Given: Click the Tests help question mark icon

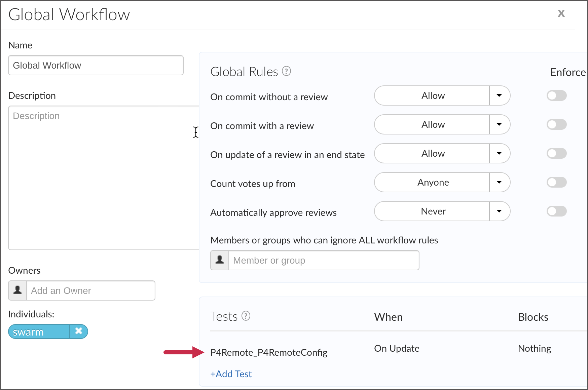Looking at the screenshot, I should click(x=246, y=316).
